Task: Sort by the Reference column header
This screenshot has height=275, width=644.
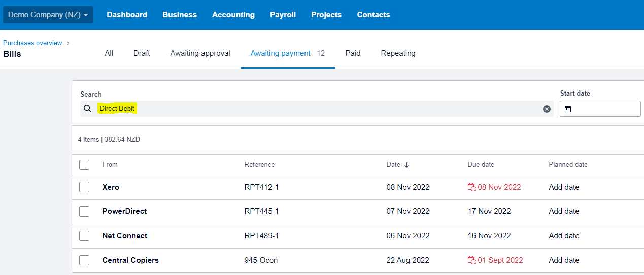Action: [259, 165]
